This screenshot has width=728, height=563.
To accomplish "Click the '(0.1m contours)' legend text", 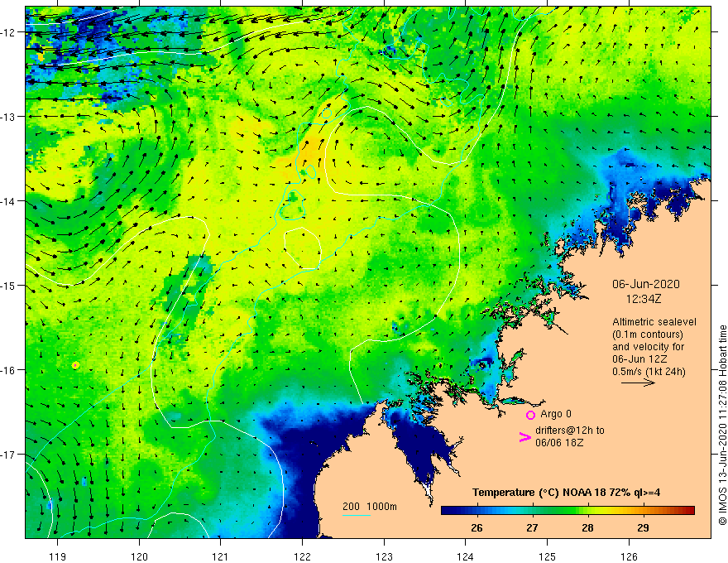I will (648, 334).
